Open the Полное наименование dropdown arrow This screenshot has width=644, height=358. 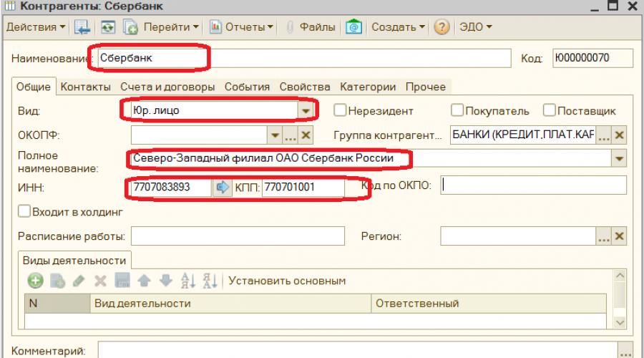tap(619, 159)
